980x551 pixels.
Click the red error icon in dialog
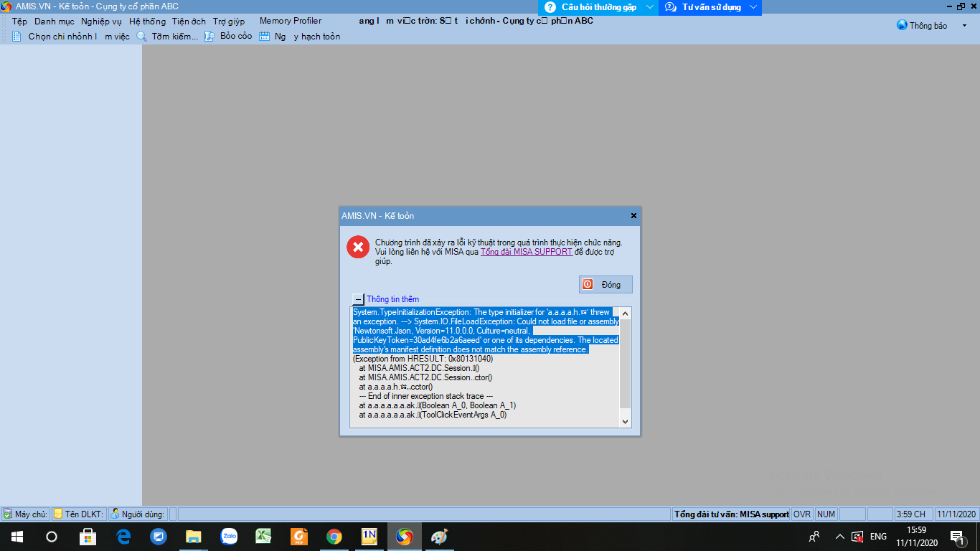(357, 247)
